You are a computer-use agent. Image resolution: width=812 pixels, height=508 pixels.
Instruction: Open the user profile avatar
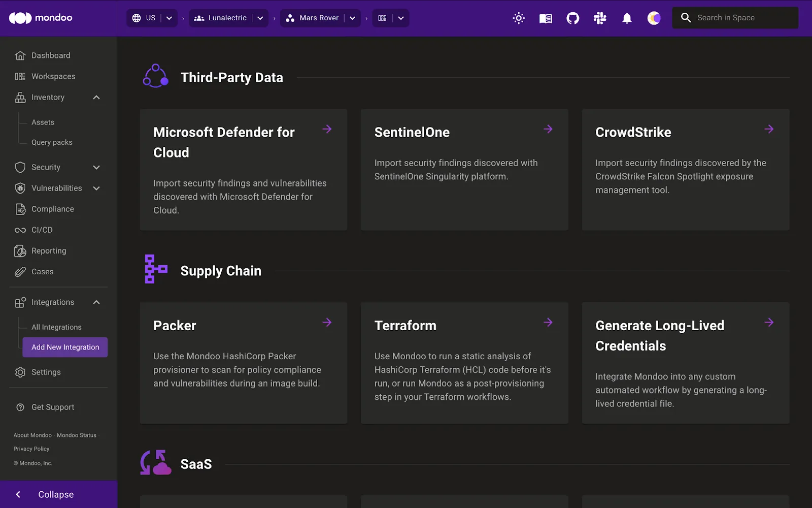[654, 18]
